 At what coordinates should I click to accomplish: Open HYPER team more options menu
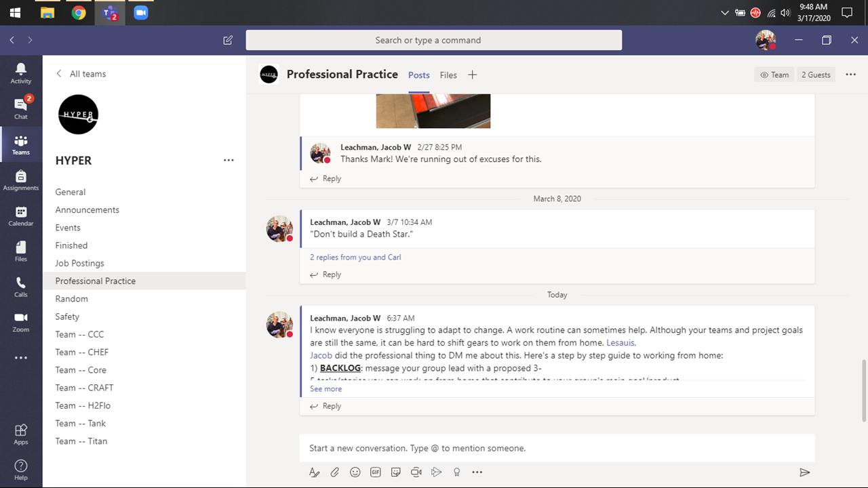229,161
